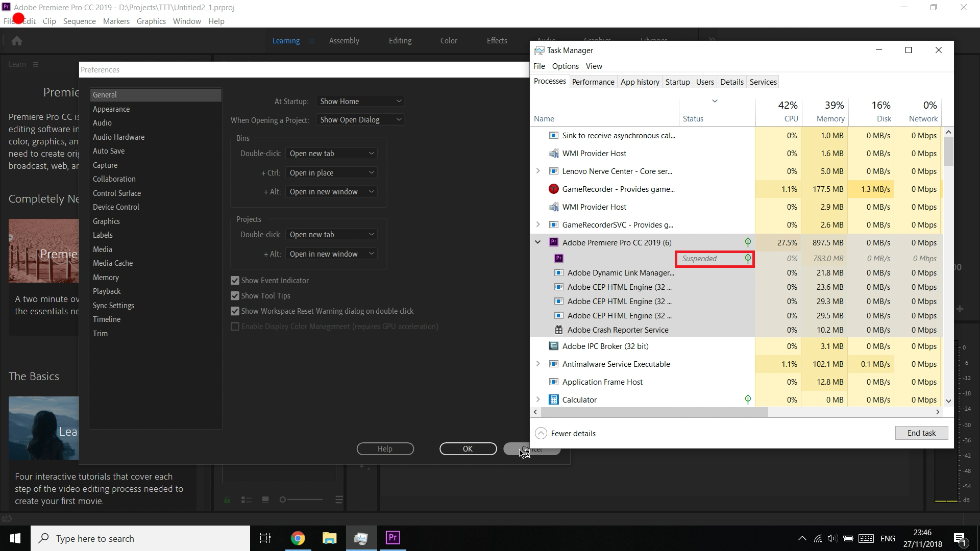Tick Enable Display Color Management checkbox
The image size is (980, 551).
click(235, 327)
